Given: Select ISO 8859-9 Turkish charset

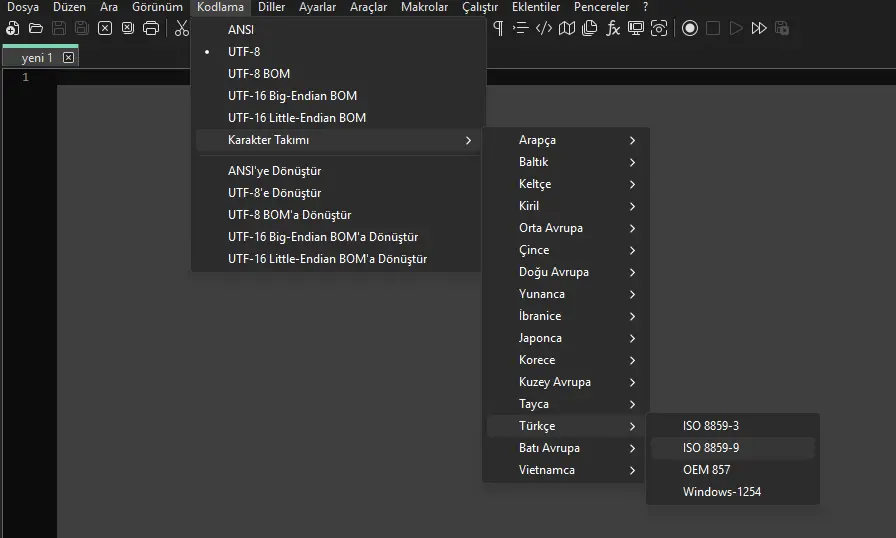Looking at the screenshot, I should (x=733, y=448).
